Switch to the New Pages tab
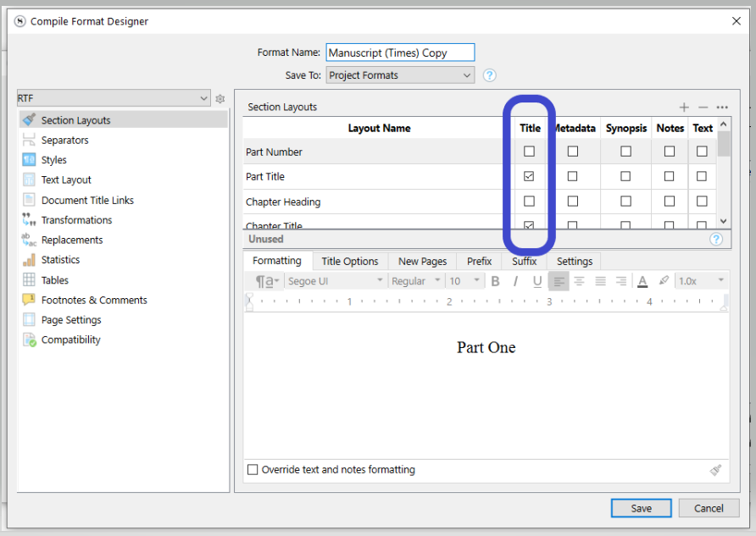756x536 pixels. click(x=422, y=261)
